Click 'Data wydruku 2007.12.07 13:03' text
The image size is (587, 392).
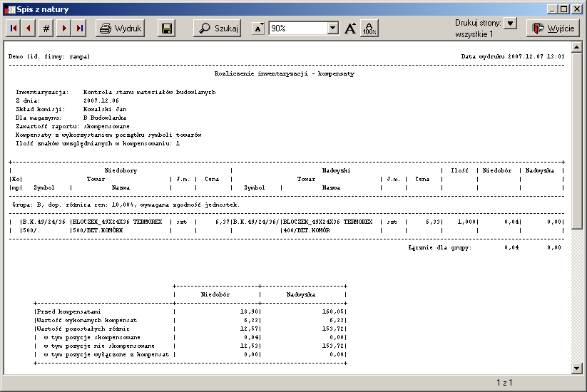(x=513, y=56)
